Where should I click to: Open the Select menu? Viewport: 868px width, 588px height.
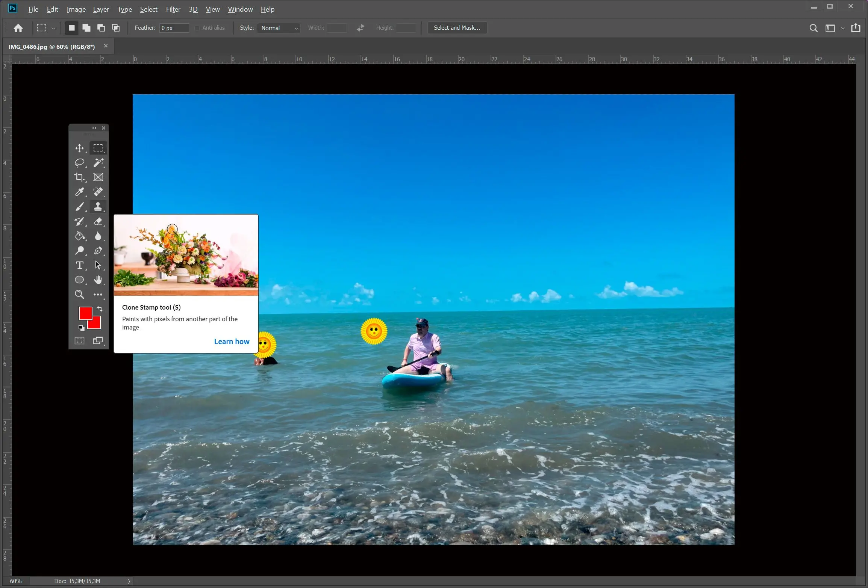(x=148, y=9)
